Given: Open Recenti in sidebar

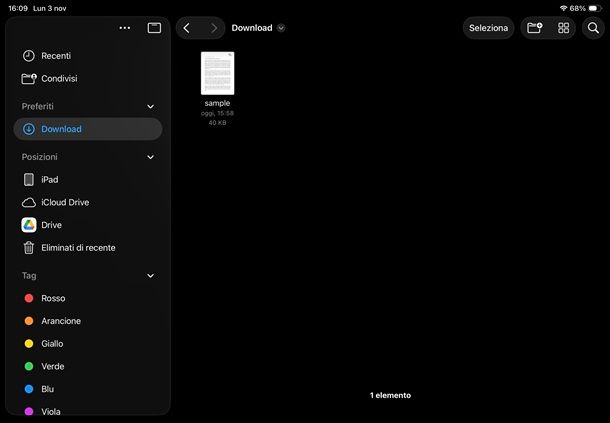Looking at the screenshot, I should pyautogui.click(x=88, y=56).
